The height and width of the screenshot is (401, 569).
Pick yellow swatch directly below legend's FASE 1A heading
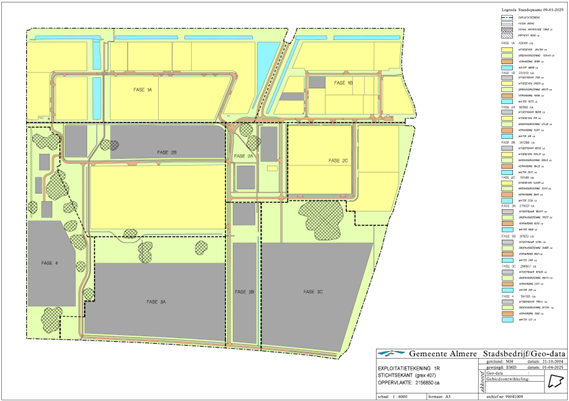(507, 50)
